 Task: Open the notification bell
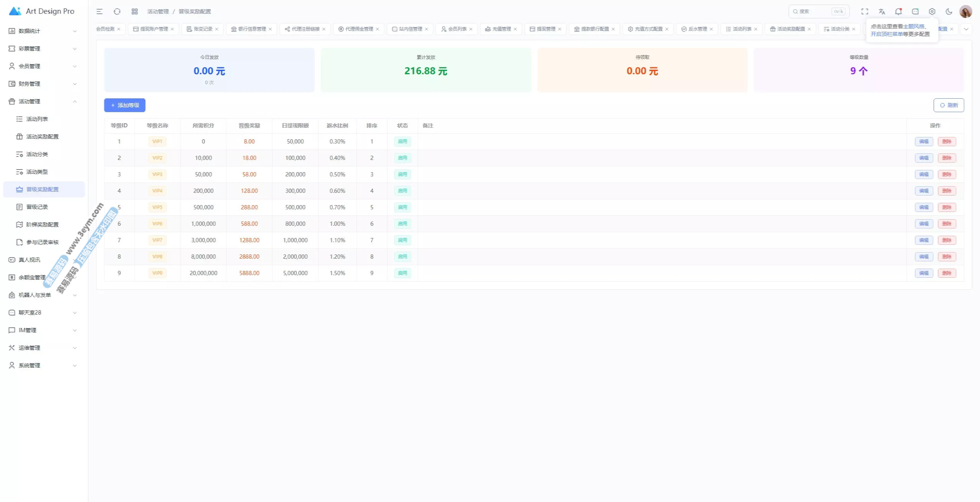pos(898,11)
